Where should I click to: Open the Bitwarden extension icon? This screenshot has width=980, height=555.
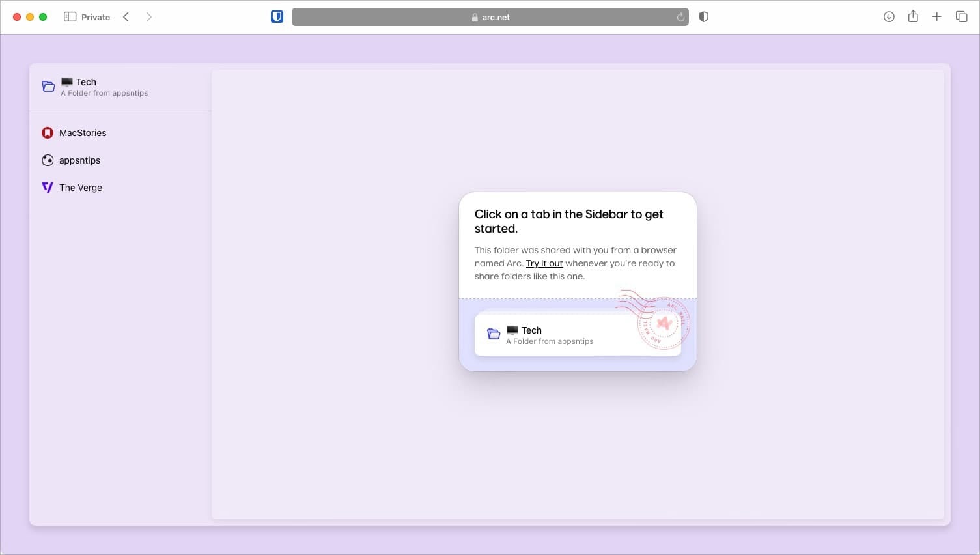(276, 16)
